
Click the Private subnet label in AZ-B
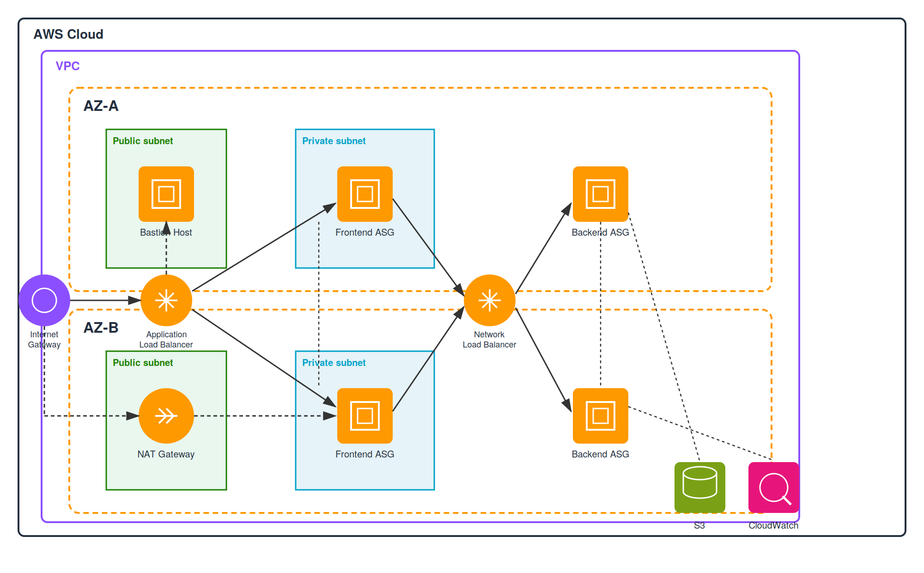pyautogui.click(x=334, y=363)
